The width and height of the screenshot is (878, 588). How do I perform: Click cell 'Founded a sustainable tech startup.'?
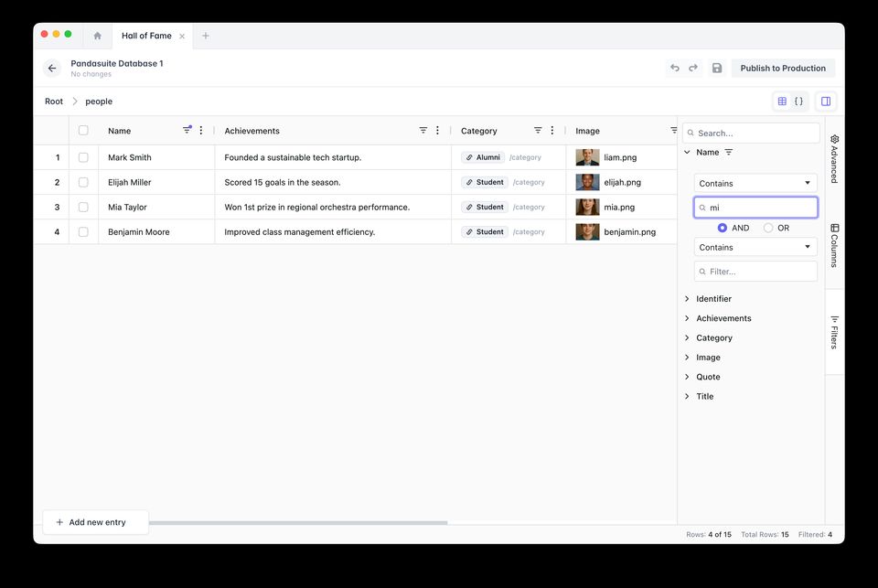click(333, 157)
